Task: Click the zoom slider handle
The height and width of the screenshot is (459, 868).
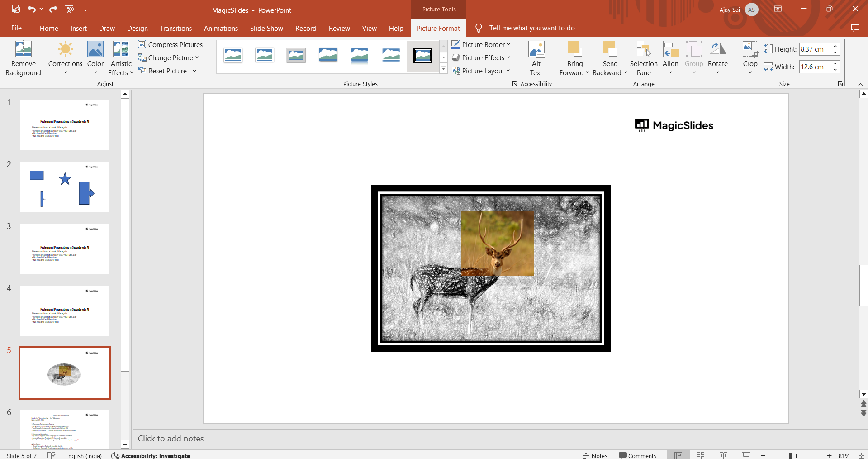Action: (790, 455)
